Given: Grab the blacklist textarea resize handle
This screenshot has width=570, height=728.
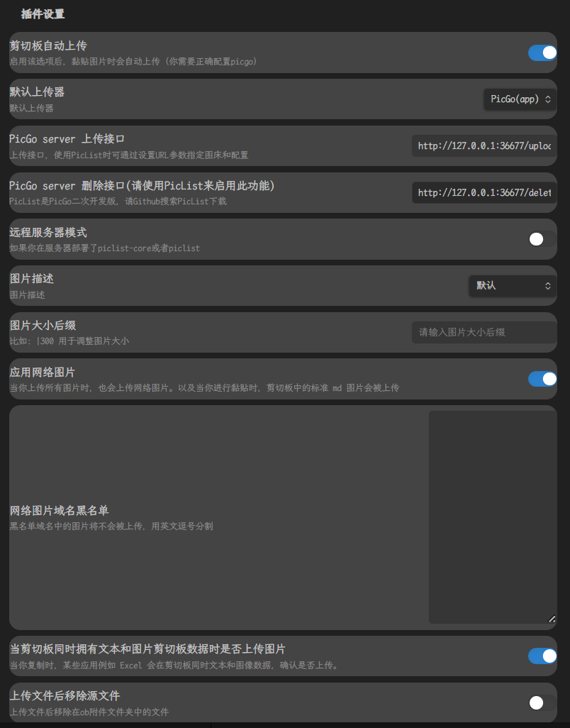Looking at the screenshot, I should (552, 619).
